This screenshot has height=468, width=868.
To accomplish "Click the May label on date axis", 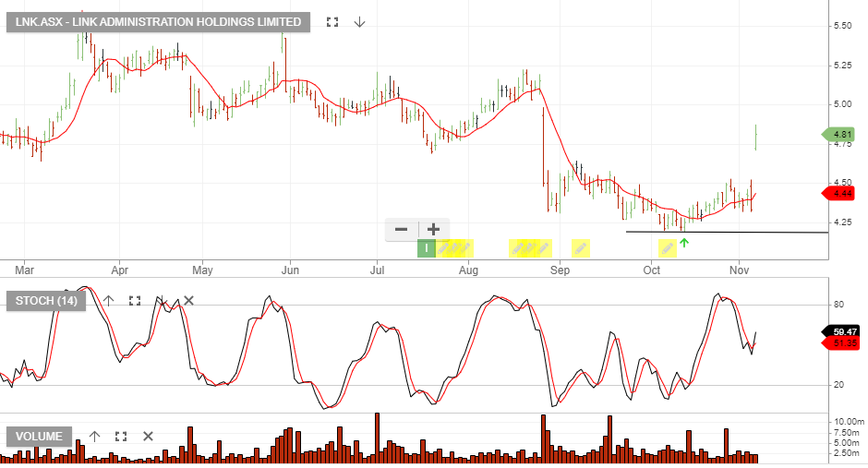I will 202,270.
